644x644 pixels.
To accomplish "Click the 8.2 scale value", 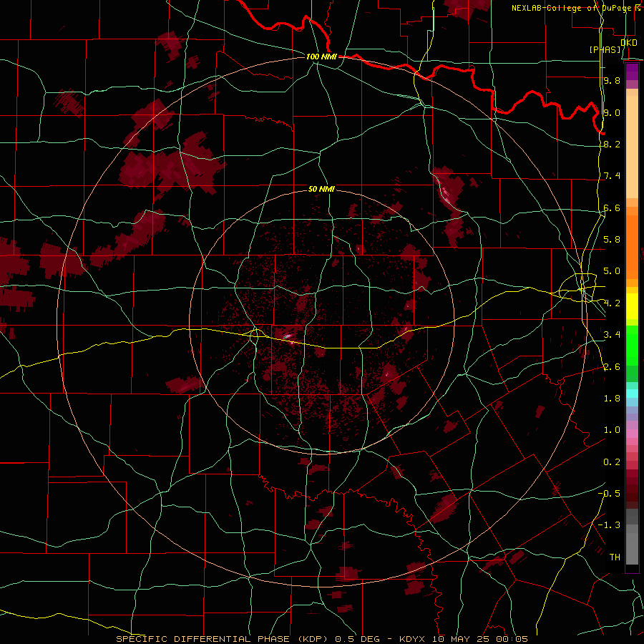I will (612, 144).
